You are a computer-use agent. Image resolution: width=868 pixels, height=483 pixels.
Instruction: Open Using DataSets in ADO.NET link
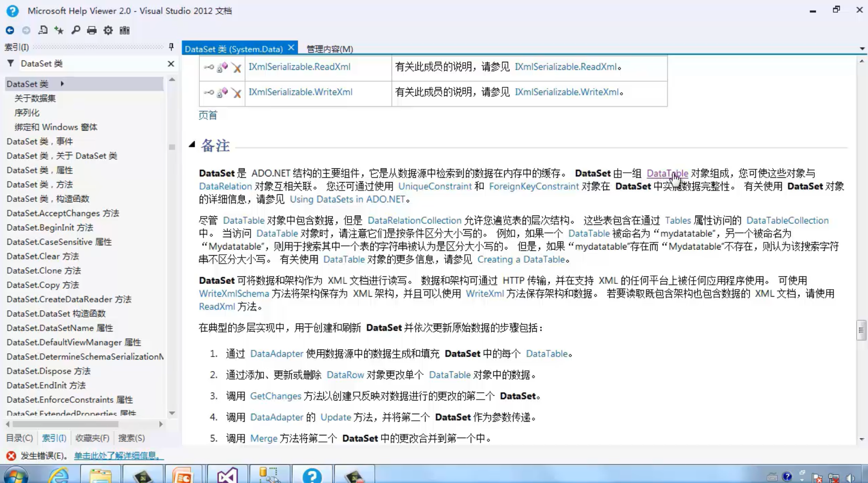click(x=347, y=199)
